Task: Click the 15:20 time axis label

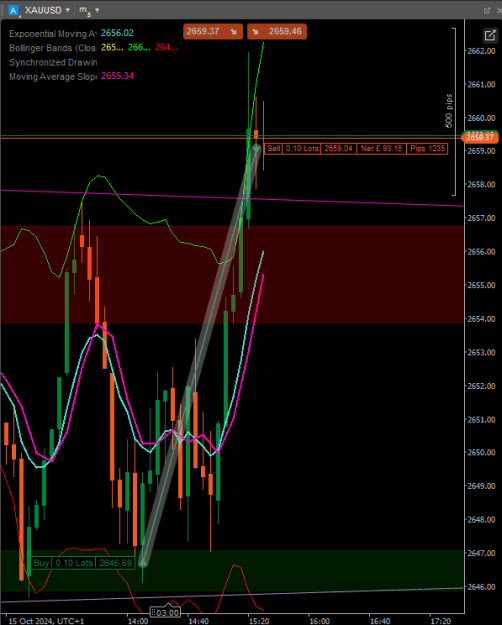Action: (259, 621)
